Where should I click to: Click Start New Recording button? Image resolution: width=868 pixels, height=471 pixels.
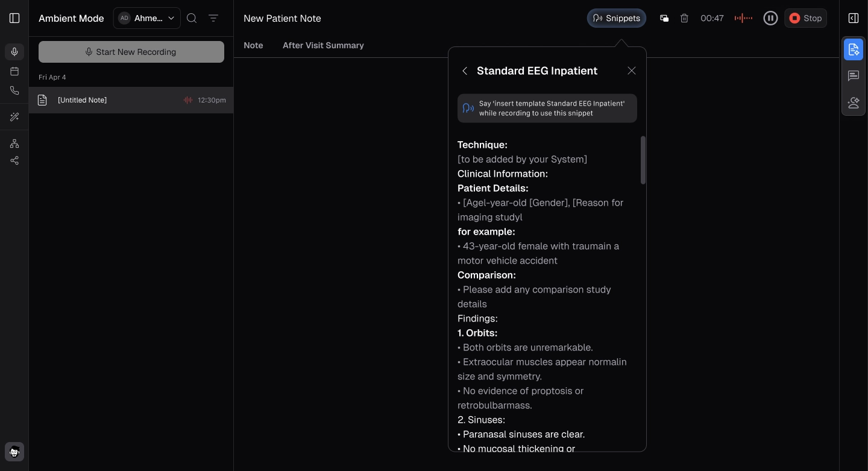(131, 52)
